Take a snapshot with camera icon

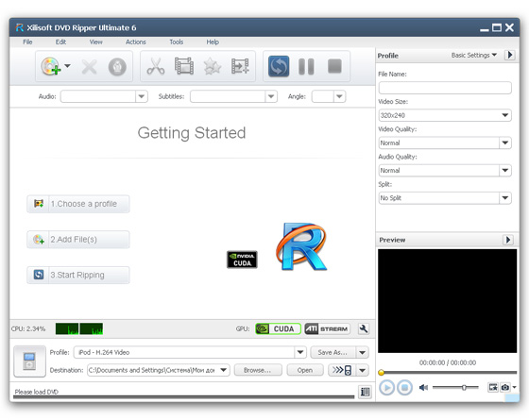tap(505, 387)
